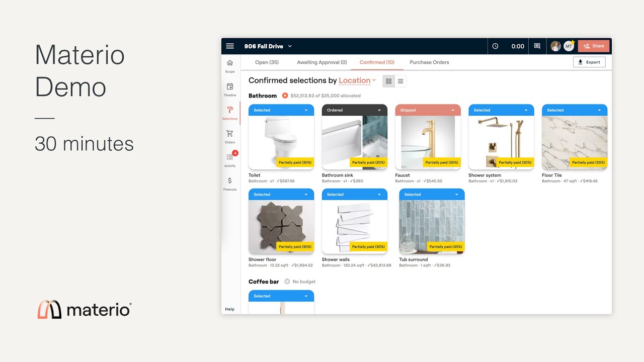The height and width of the screenshot is (362, 644).
Task: Click the Bathroom budget status indicator
Action: click(x=285, y=96)
